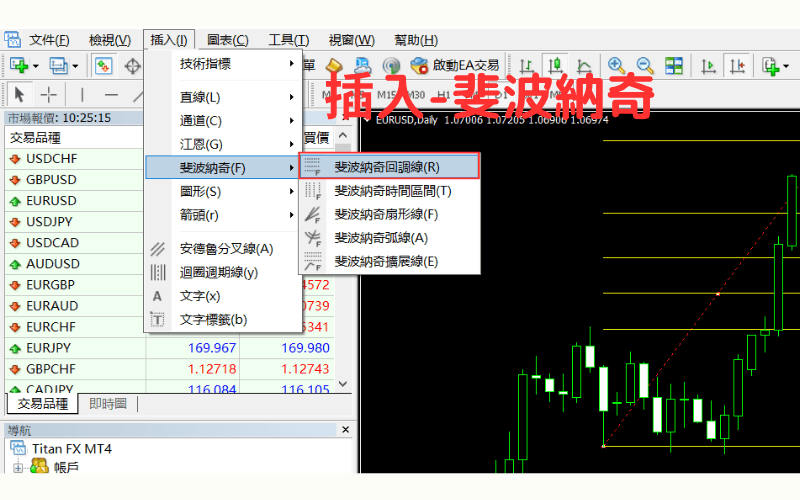Viewport: 800px width, 500px height.
Task: Click Market Watch scrollbar up arrow
Action: (343, 136)
